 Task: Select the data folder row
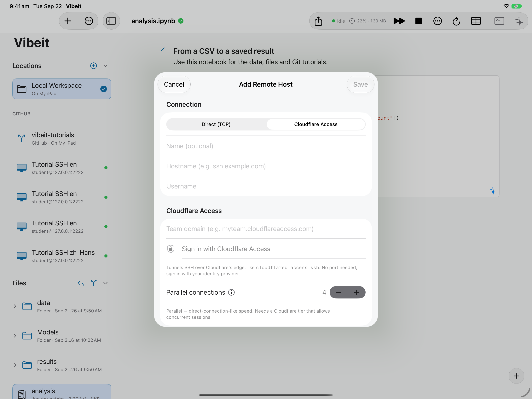pos(62,306)
